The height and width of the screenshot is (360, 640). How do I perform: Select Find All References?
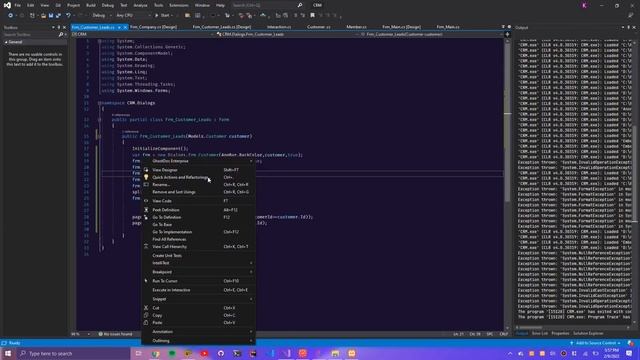198,239
